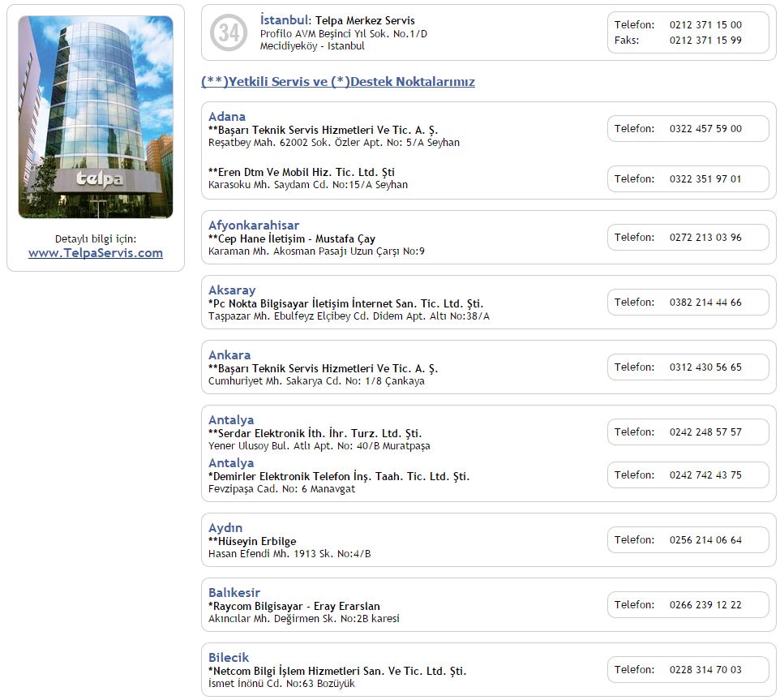The height and width of the screenshot is (700, 780).
Task: Click phone number 0242 742 43 75
Action: click(x=705, y=475)
